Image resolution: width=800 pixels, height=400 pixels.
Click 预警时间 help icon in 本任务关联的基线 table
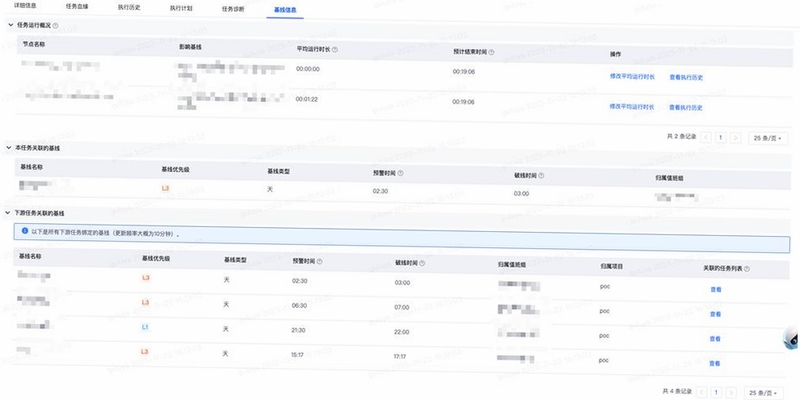click(401, 173)
